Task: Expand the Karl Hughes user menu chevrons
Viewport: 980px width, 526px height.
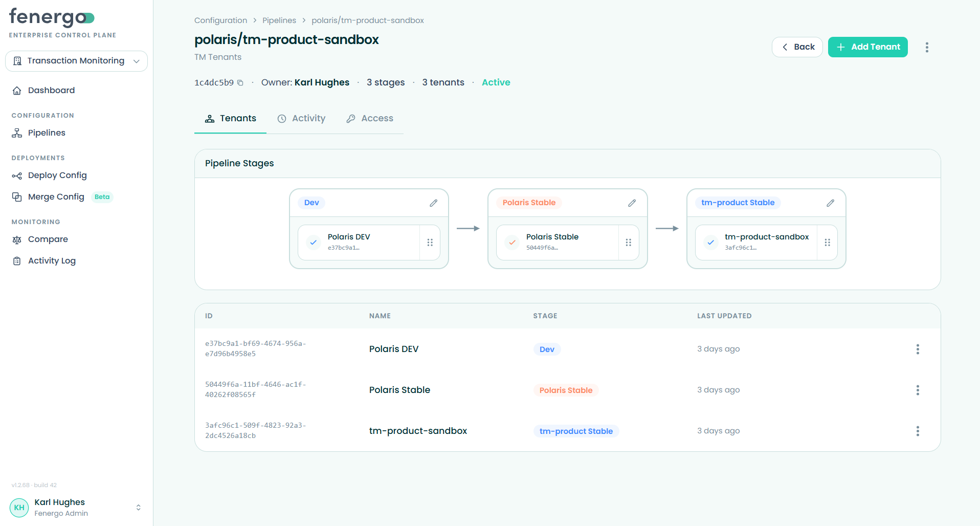Action: pyautogui.click(x=138, y=508)
